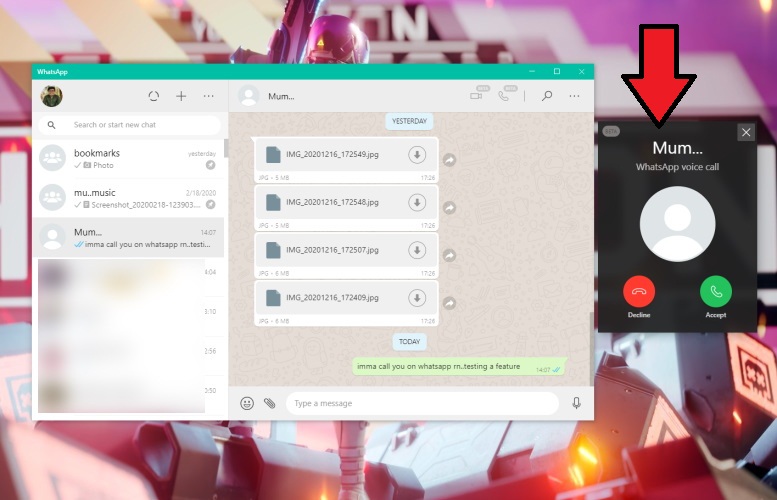Maximize the WhatsApp window

(557, 71)
